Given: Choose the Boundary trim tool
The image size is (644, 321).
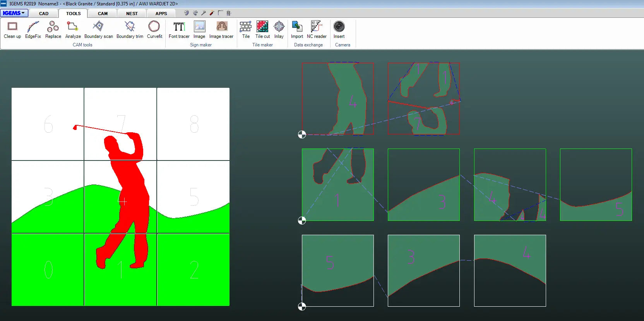Looking at the screenshot, I should [x=130, y=30].
